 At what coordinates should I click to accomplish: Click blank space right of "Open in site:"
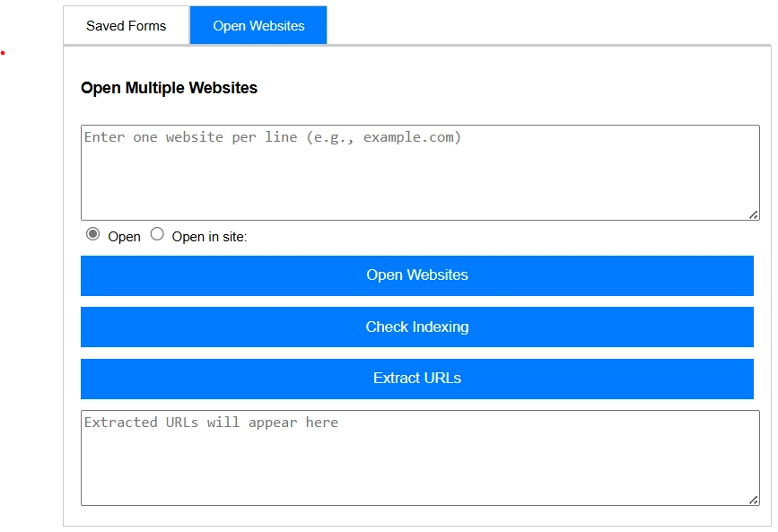[x=494, y=237]
